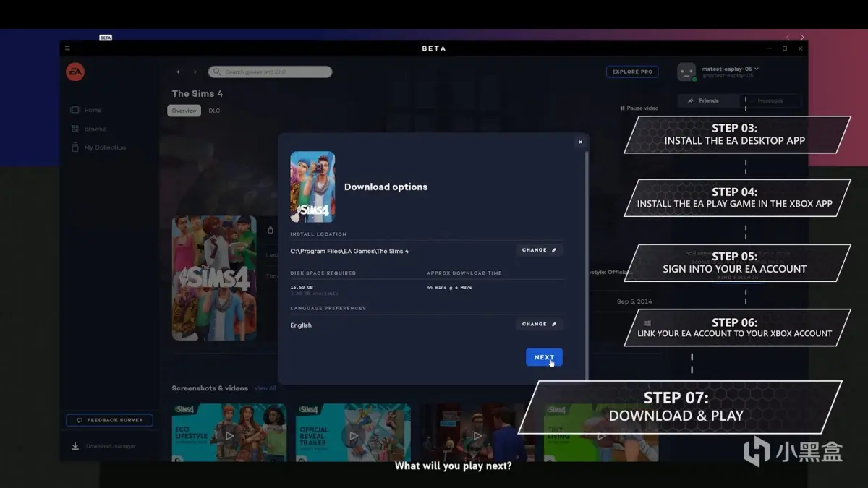
Task: Open the Friends tab
Action: tap(708, 100)
